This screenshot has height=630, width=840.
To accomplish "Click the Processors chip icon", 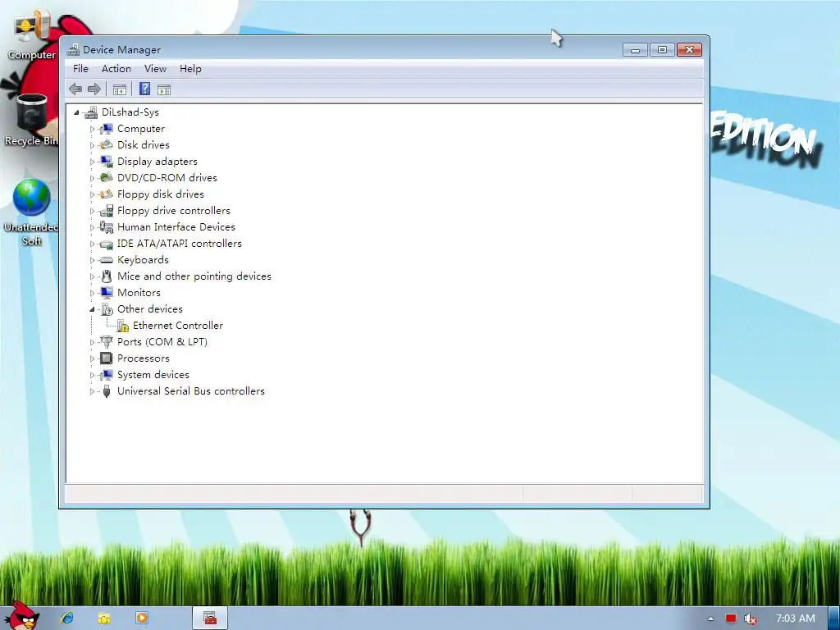I will pos(107,358).
